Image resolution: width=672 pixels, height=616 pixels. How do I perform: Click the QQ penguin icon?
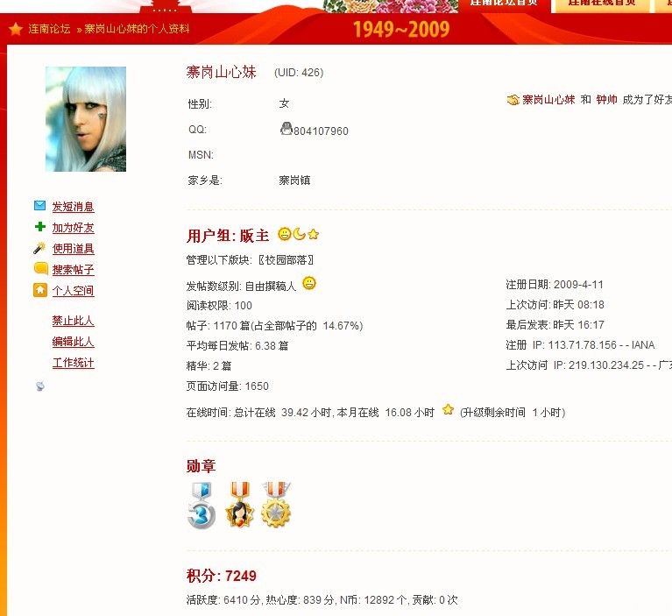(x=286, y=128)
